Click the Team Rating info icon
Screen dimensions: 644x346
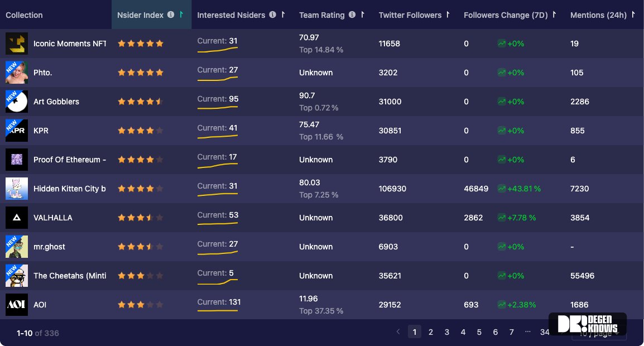[352, 15]
